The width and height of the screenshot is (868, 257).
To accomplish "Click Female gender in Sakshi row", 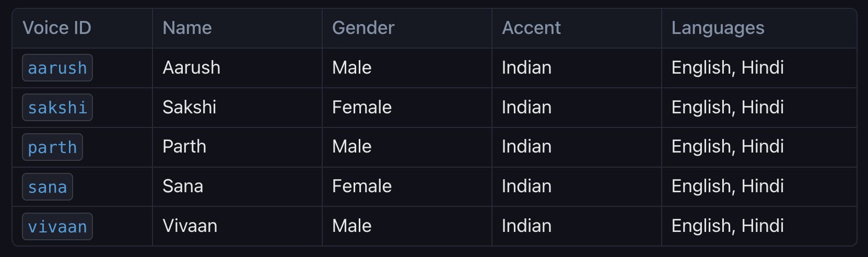I will [362, 107].
